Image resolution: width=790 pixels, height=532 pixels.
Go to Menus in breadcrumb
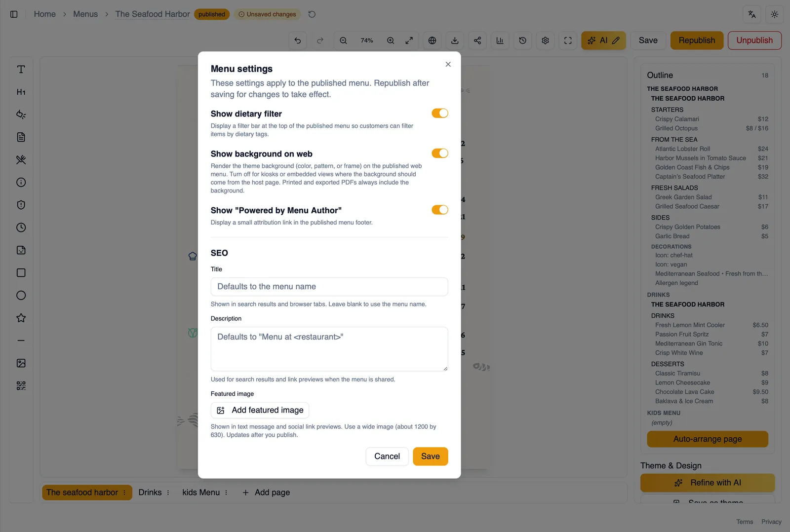(85, 14)
